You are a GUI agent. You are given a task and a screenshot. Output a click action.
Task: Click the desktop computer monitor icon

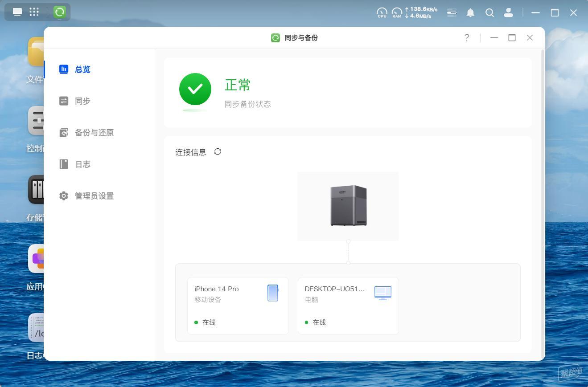[383, 293]
